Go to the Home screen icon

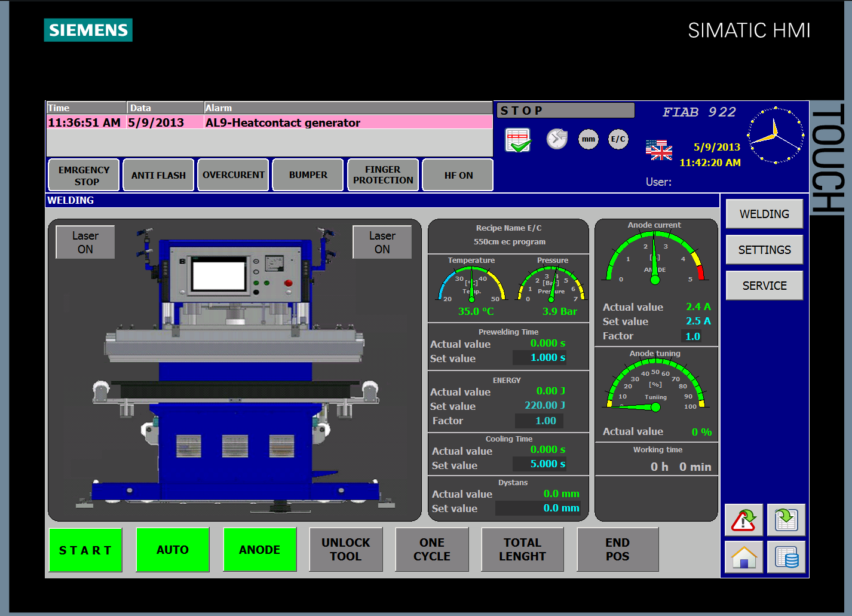[x=744, y=557]
